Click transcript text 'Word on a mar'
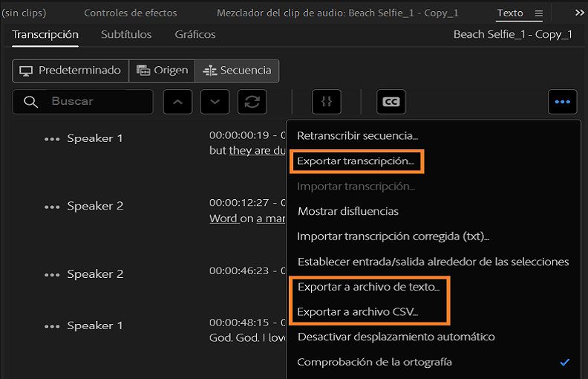 [247, 218]
